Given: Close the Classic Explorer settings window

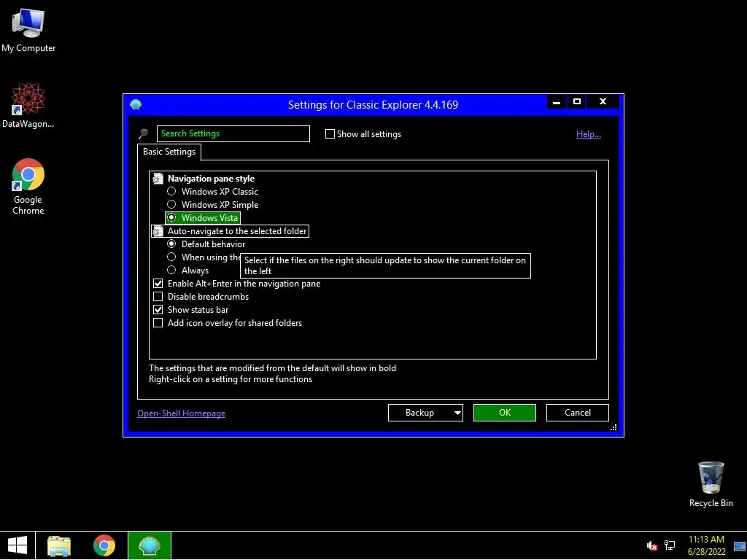Looking at the screenshot, I should [603, 102].
